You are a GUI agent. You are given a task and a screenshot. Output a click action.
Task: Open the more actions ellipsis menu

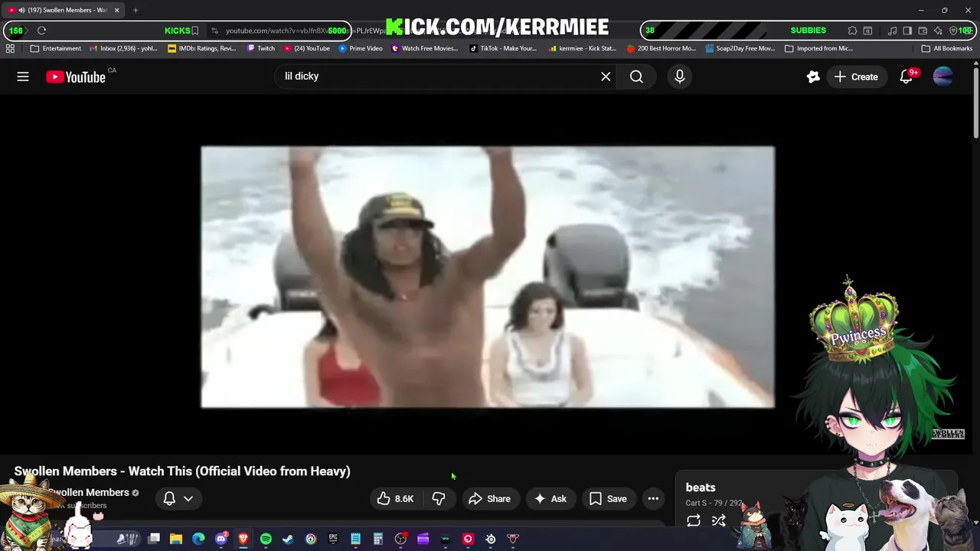(653, 499)
